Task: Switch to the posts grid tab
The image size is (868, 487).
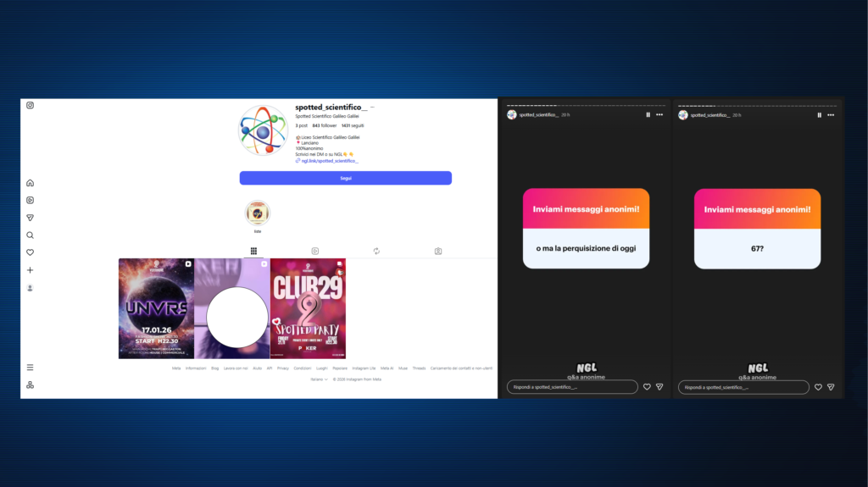Action: pos(253,252)
